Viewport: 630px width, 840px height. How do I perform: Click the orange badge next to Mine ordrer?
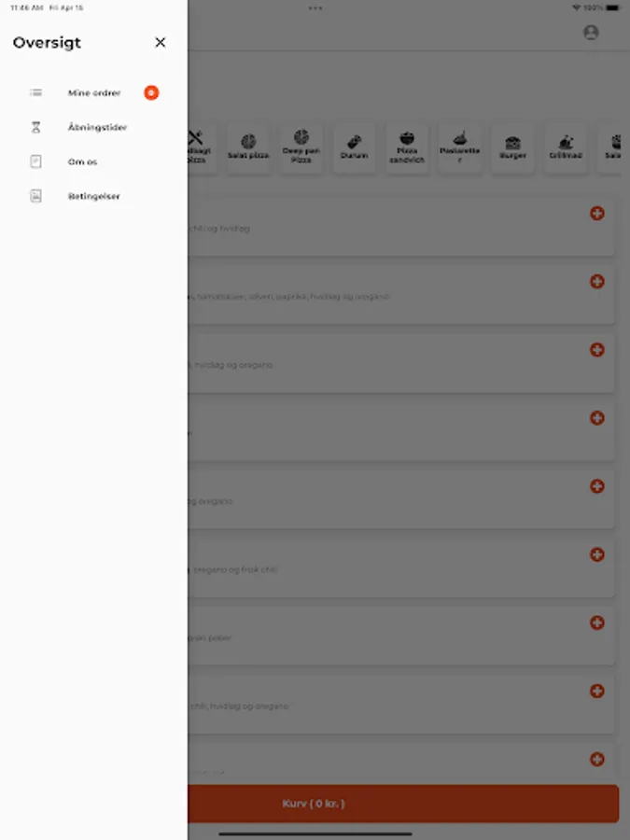coord(151,92)
